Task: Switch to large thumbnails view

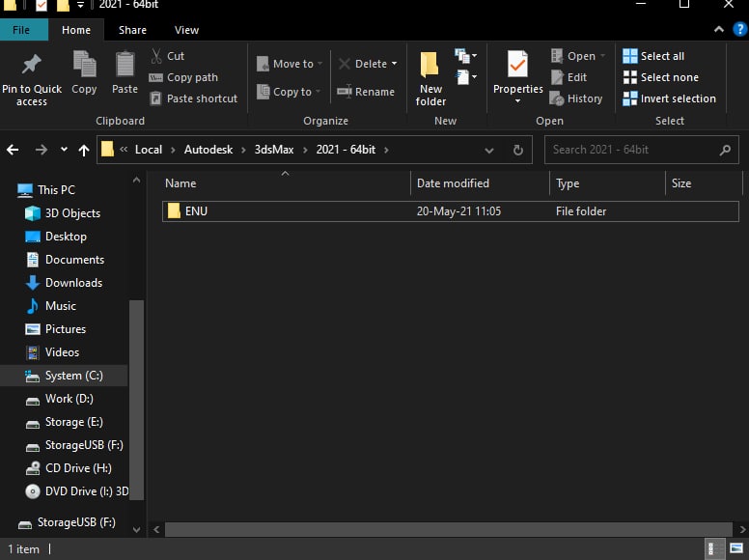Action: coord(735,548)
